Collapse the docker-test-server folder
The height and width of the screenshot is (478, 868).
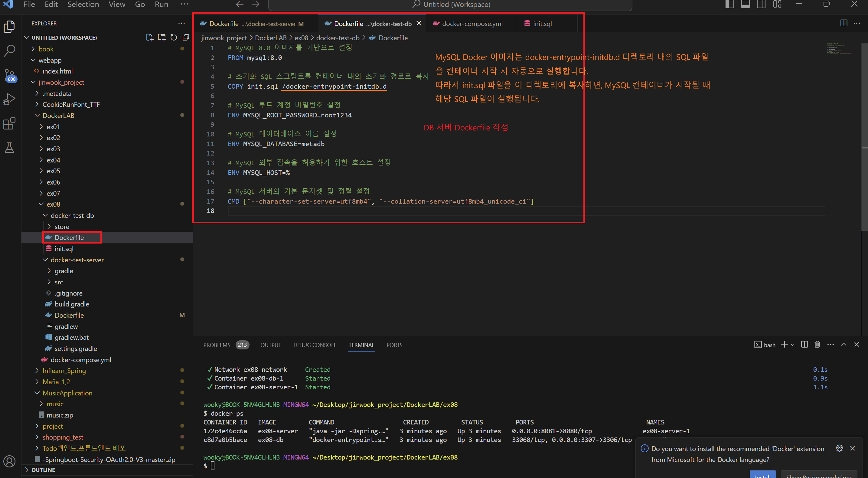point(77,260)
